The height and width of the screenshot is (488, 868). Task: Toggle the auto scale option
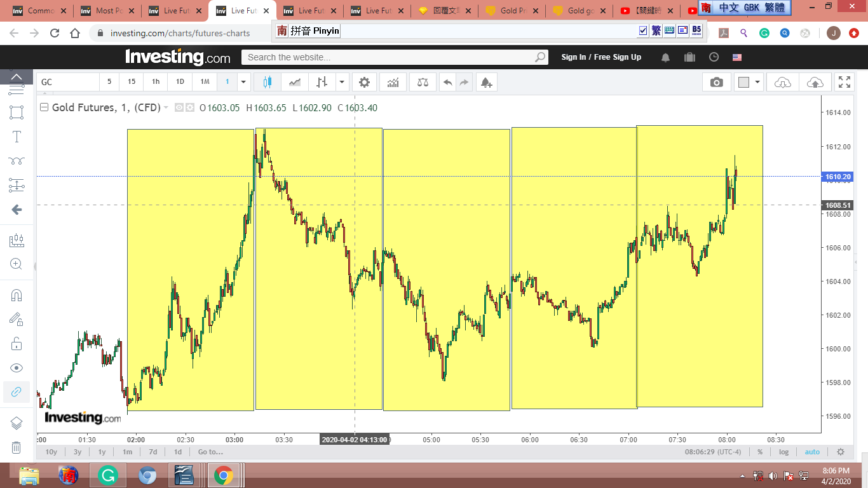point(812,452)
